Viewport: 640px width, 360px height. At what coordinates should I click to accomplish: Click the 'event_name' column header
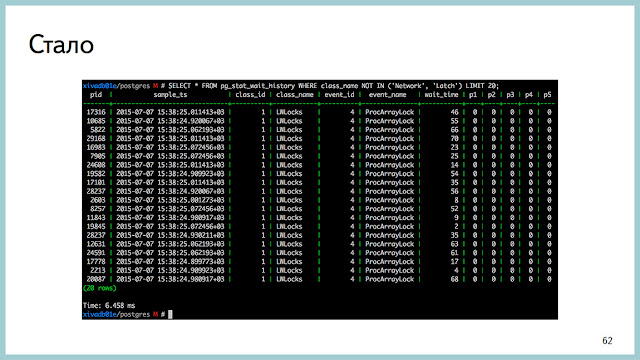pos(387,95)
